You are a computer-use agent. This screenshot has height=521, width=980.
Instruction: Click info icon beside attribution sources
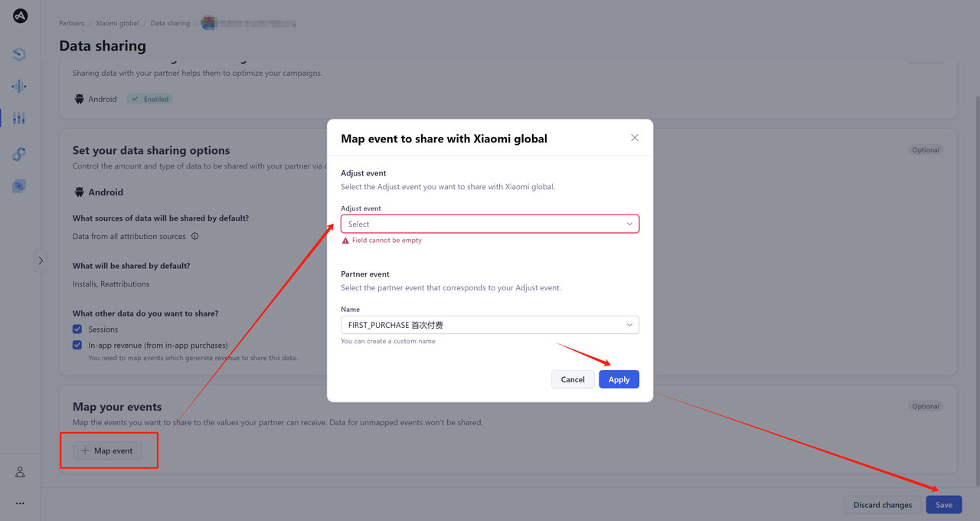[x=194, y=236]
